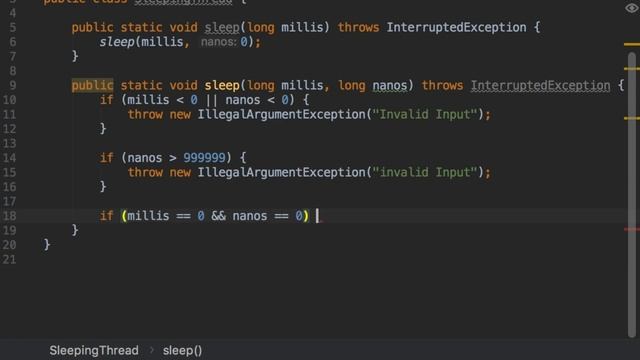This screenshot has height=360, width=640.
Task: Click the number 999999 on line 14
Action: (x=204, y=158)
